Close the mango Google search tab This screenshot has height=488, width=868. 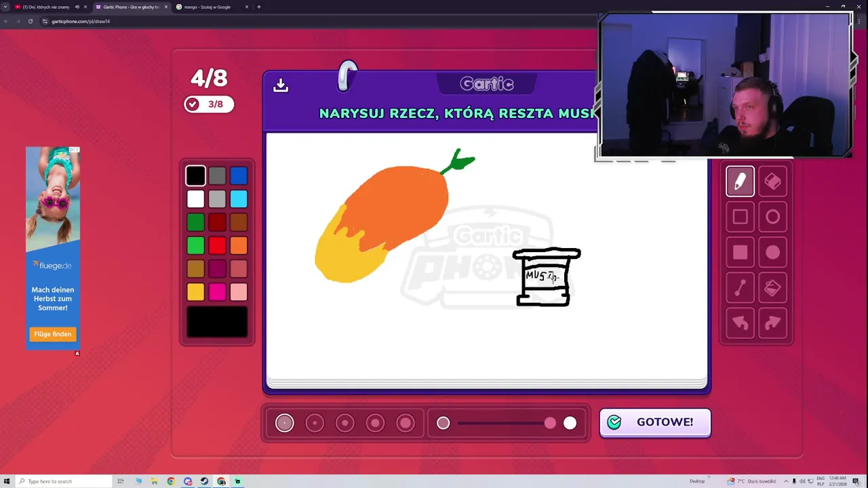pyautogui.click(x=247, y=7)
